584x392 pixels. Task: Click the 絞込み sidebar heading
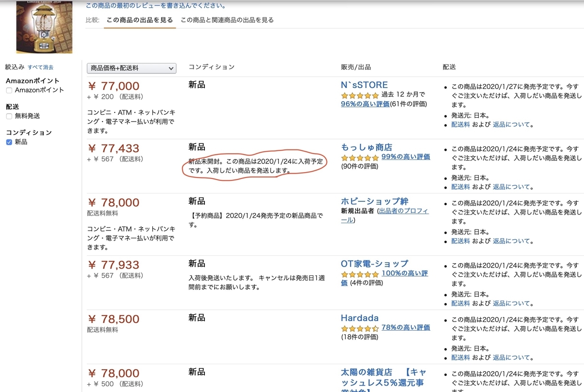pos(15,67)
